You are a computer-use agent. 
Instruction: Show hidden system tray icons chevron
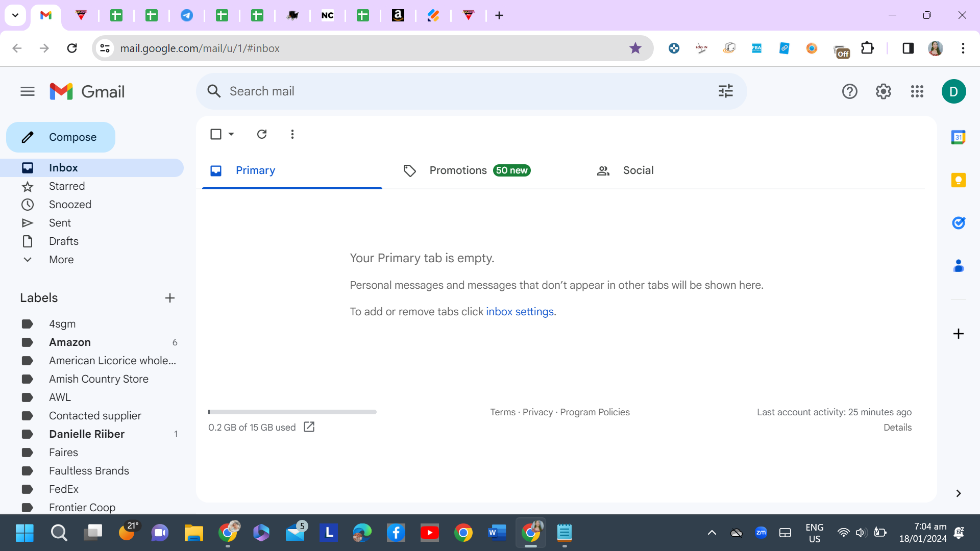tap(712, 533)
